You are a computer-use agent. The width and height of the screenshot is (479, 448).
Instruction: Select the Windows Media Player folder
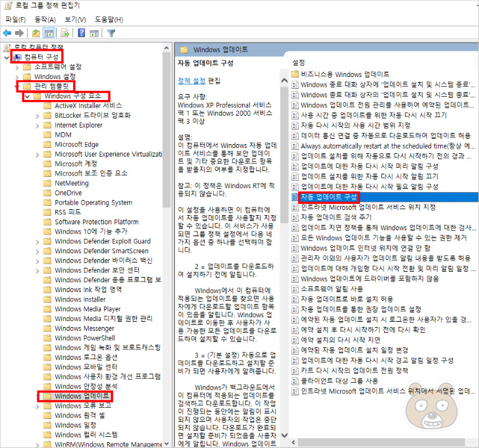coord(88,309)
